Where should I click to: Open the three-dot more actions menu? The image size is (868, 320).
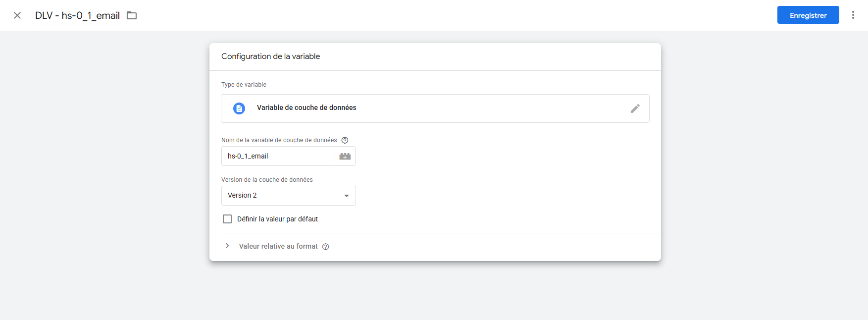pos(853,15)
